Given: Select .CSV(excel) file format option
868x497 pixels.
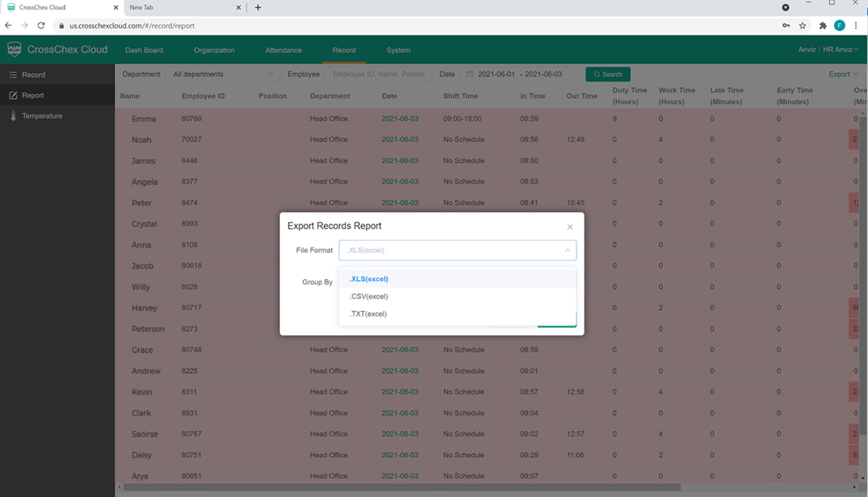Looking at the screenshot, I should [x=368, y=296].
